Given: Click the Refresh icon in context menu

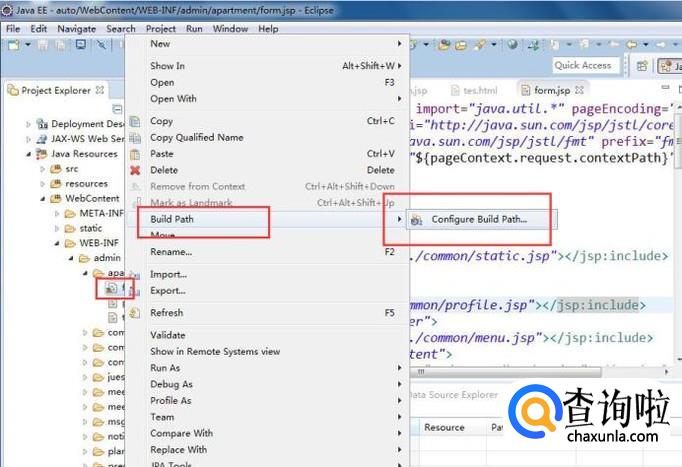Looking at the screenshot, I should coord(136,313).
